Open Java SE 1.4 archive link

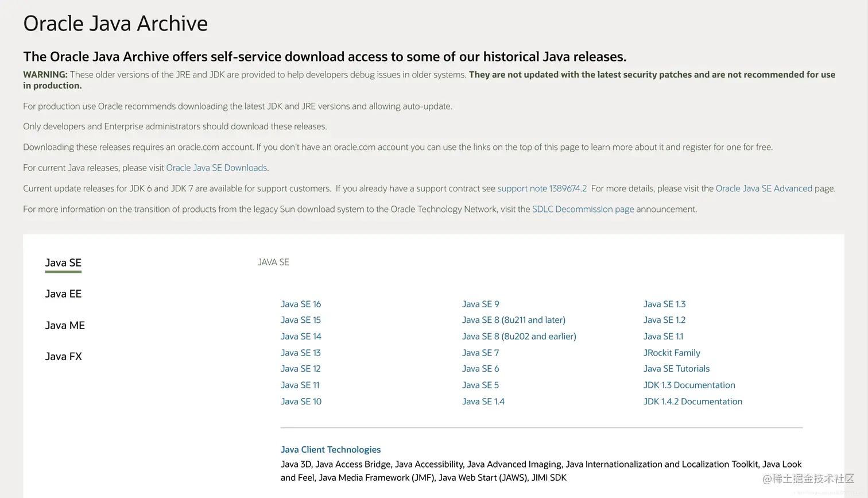(483, 402)
